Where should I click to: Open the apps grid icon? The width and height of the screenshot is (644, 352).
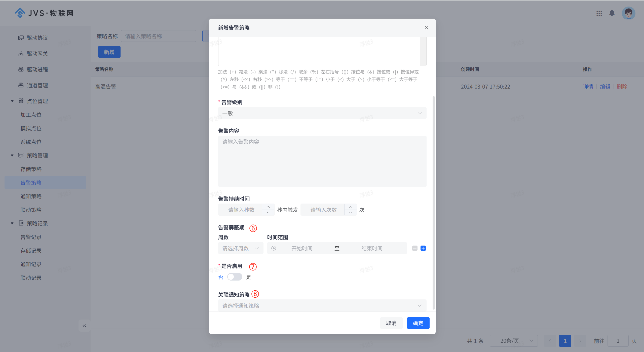pyautogui.click(x=599, y=13)
